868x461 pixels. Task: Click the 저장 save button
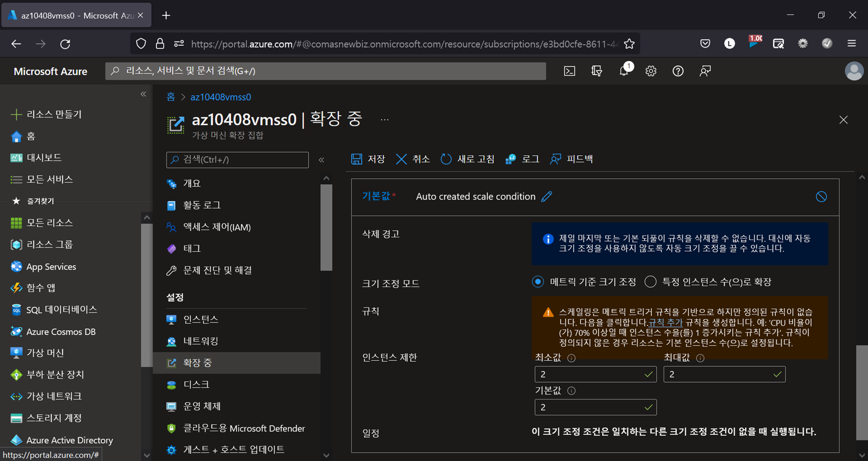(368, 159)
